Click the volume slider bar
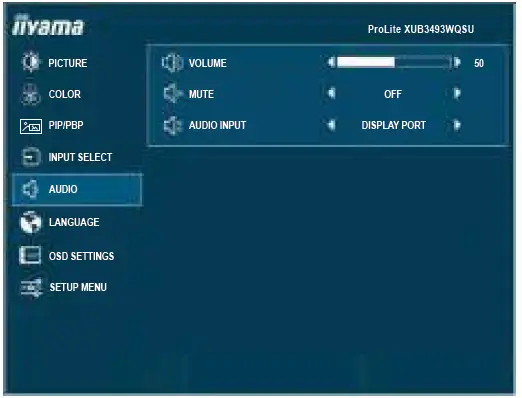Screen dimensions: 522x398 [394, 62]
